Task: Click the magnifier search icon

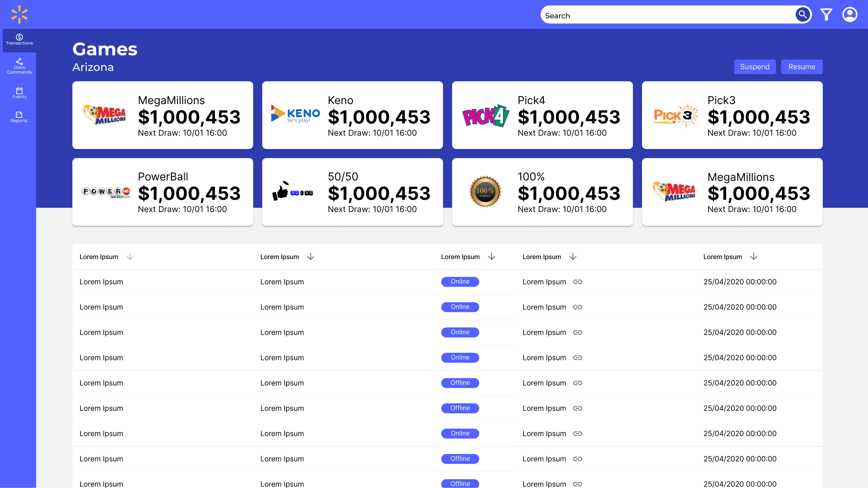Action: coord(803,15)
